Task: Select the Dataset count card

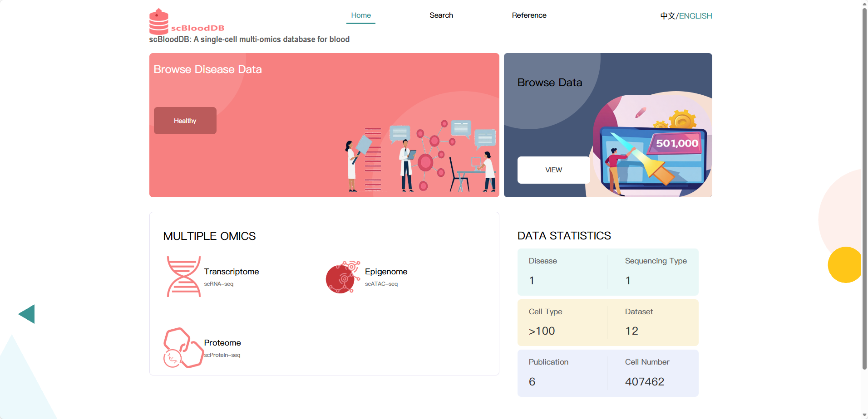Action: 652,322
